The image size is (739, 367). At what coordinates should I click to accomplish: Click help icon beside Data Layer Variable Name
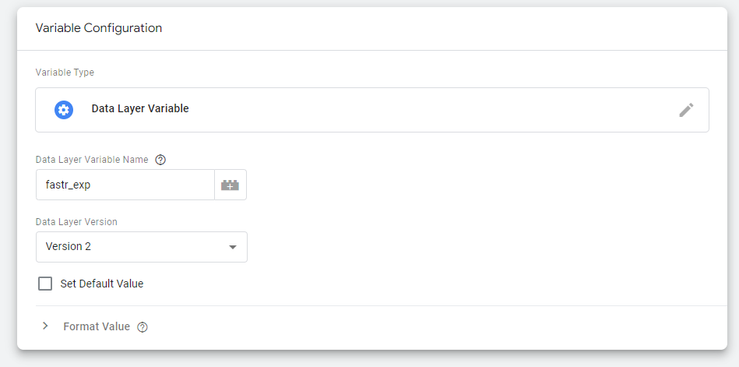tap(160, 160)
